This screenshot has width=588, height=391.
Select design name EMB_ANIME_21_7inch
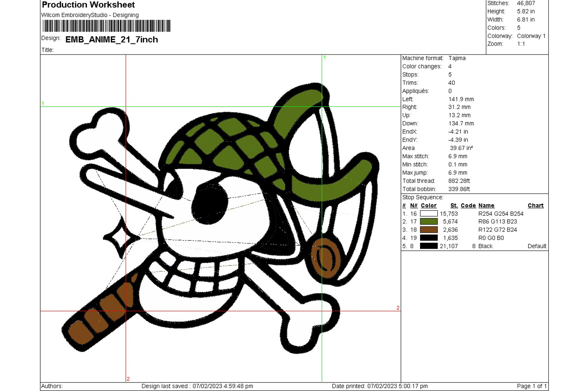(112, 39)
